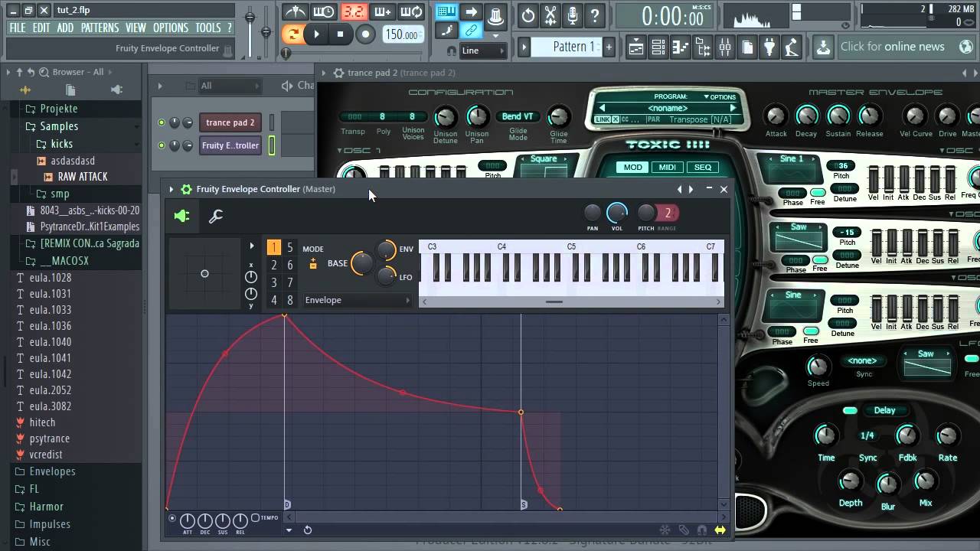
Task: Select articulator number 2
Action: 274,265
